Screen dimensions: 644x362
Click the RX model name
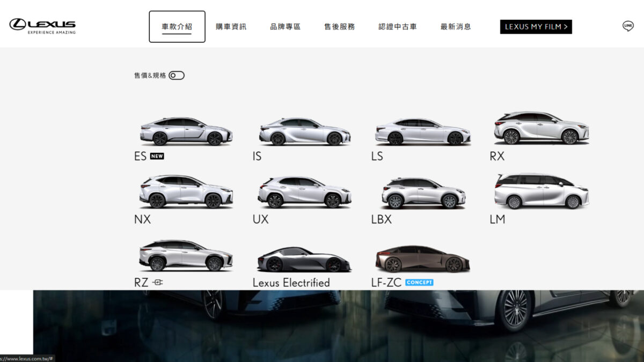click(x=497, y=156)
